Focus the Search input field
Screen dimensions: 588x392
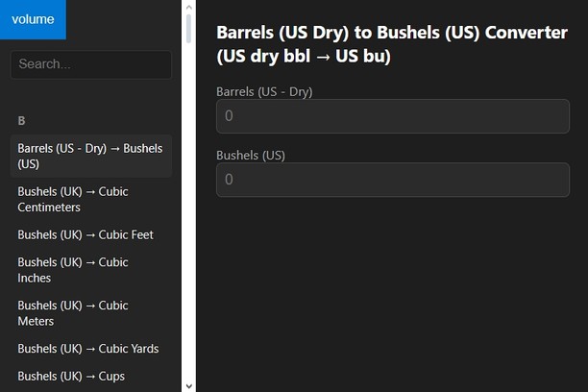pos(90,64)
